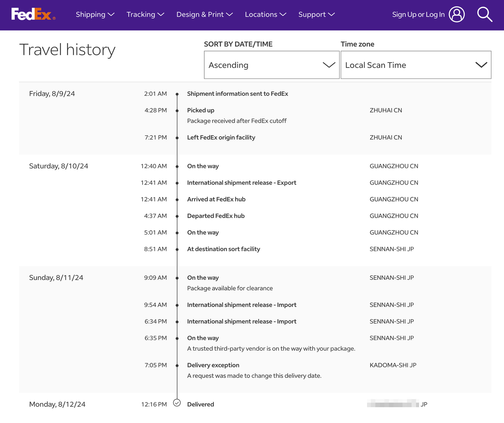Screen dimensions: 504x423
Task: Open the Locations menu
Action: tap(266, 14)
